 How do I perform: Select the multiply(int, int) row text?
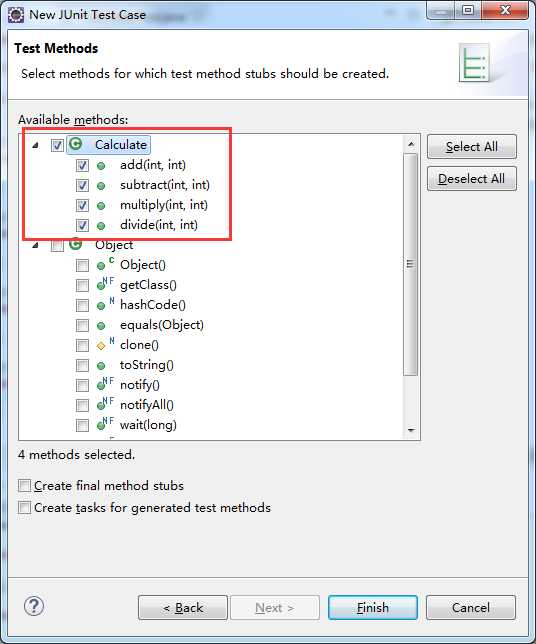click(x=164, y=205)
